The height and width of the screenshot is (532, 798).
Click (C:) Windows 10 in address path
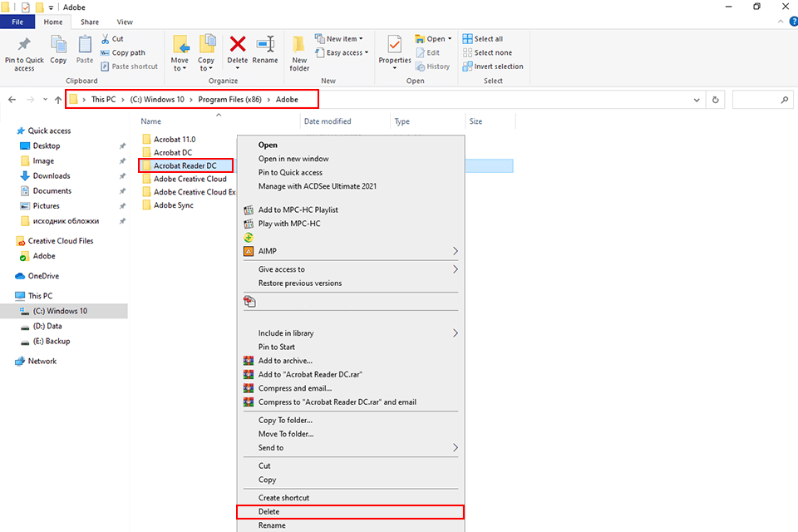157,99
